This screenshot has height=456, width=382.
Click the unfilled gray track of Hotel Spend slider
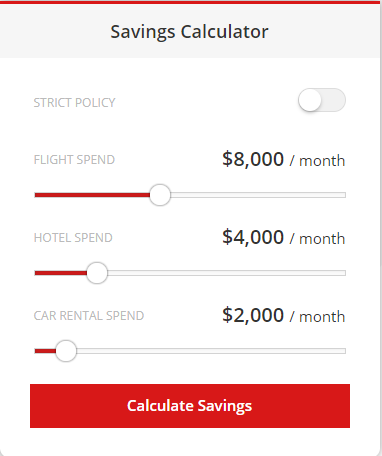coord(227,273)
